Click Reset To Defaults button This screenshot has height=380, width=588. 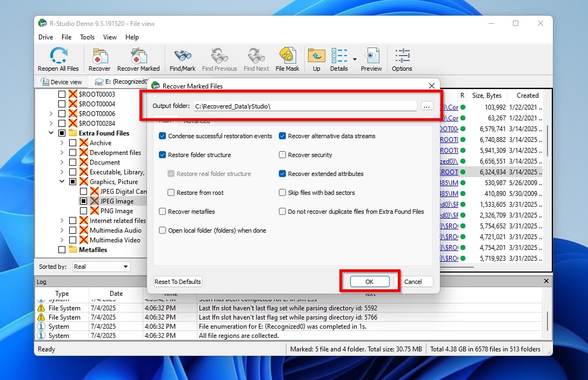click(x=178, y=282)
